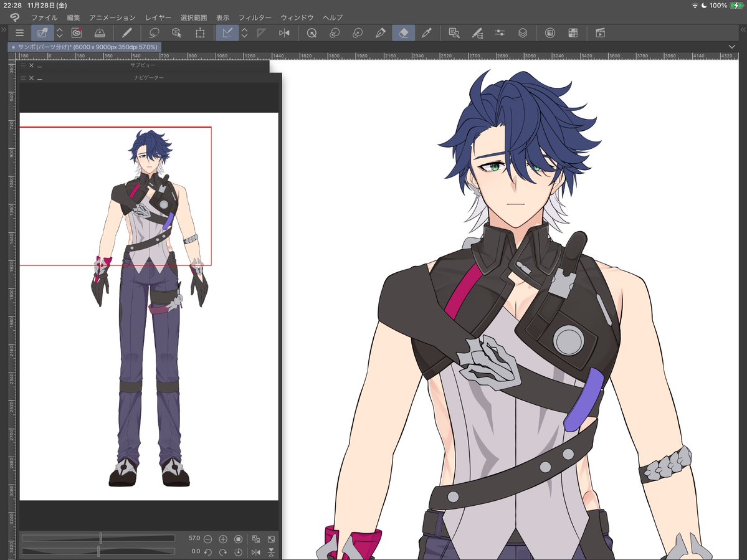Open the フィルター menu
The image size is (747, 560).
click(255, 17)
